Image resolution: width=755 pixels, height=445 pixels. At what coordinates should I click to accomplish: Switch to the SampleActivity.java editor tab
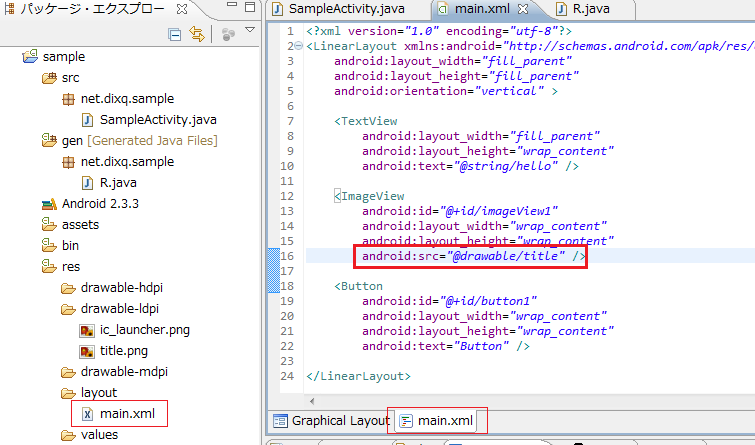point(338,9)
